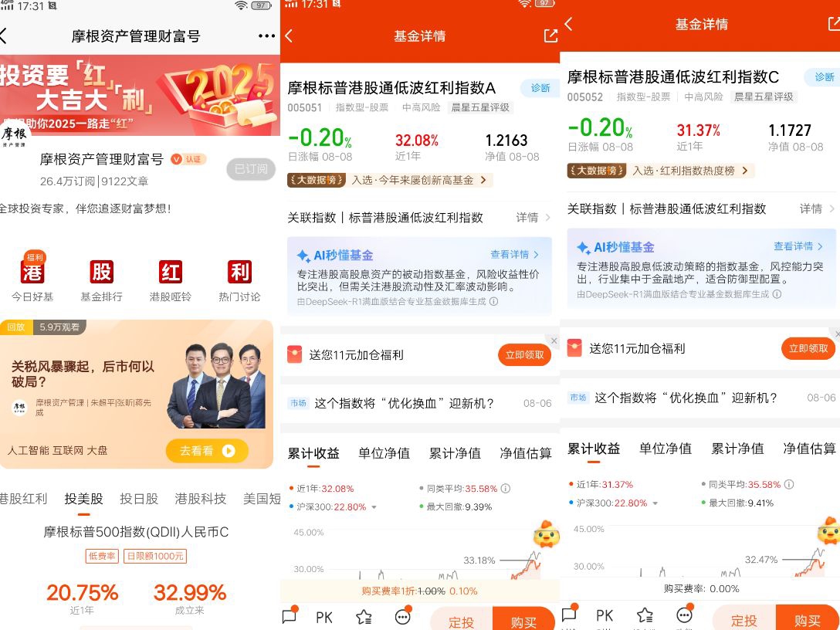Expand 大数据榜 红利指数热度榜 entry

coord(660,171)
